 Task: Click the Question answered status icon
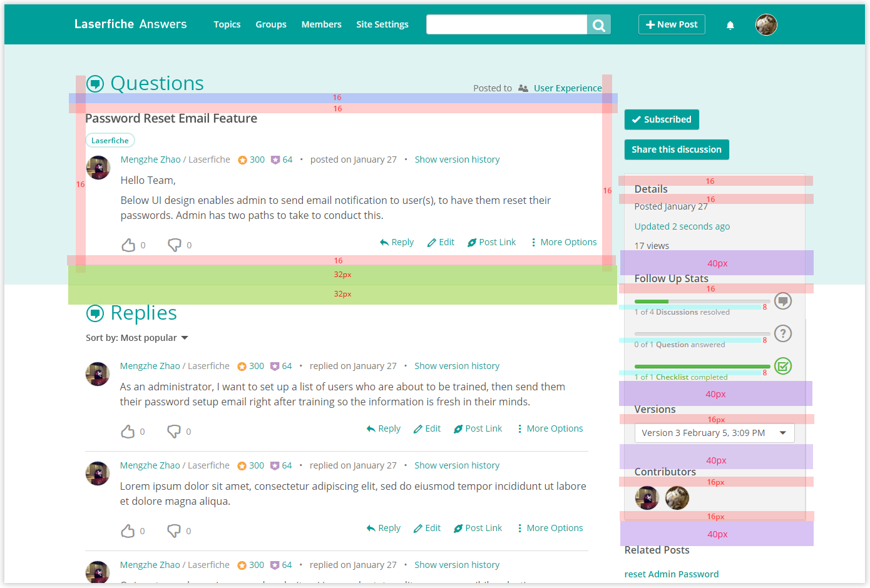point(783,333)
